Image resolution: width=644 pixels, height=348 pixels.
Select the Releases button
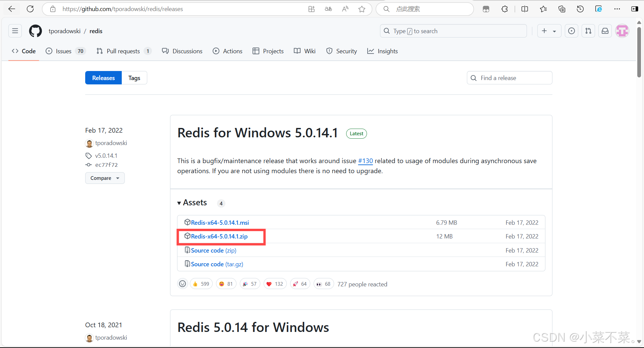click(103, 78)
